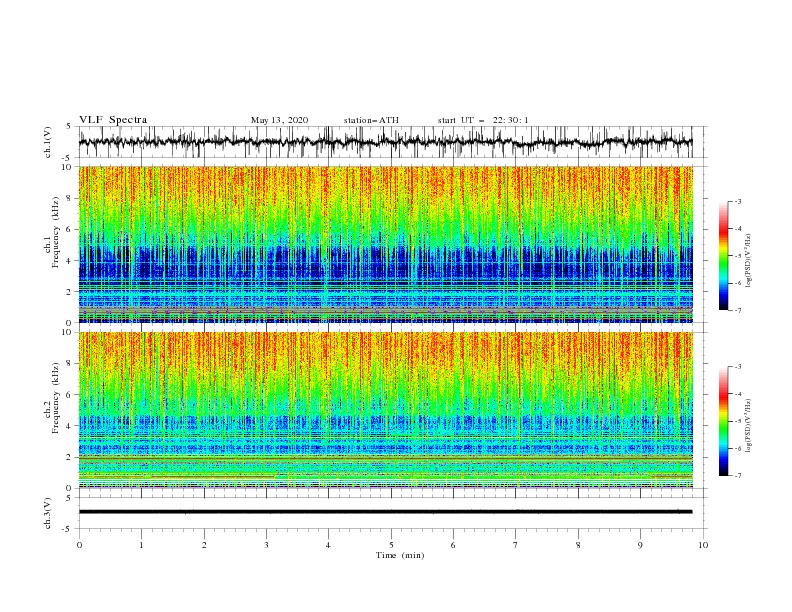Select the date 'May 13, 2020'
This screenshot has height=612, width=792.
[279, 120]
